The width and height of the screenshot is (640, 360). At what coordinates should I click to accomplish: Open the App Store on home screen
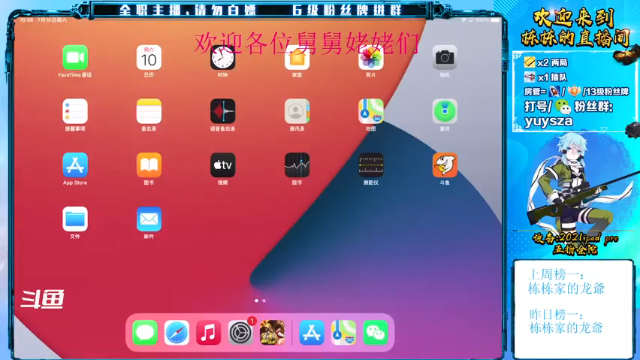tap(75, 165)
